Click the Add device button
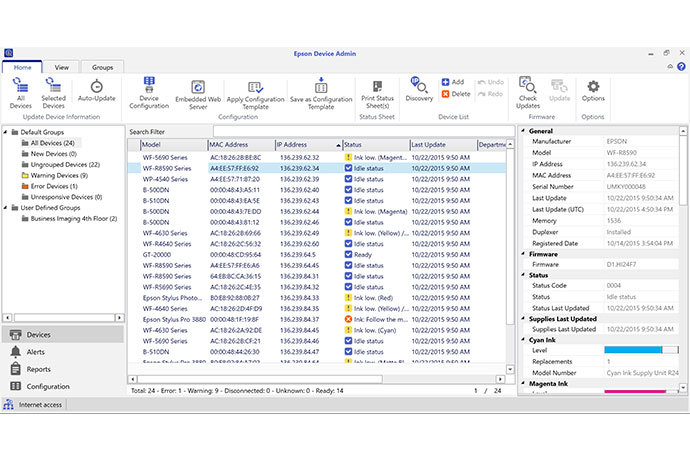 pyautogui.click(x=453, y=82)
